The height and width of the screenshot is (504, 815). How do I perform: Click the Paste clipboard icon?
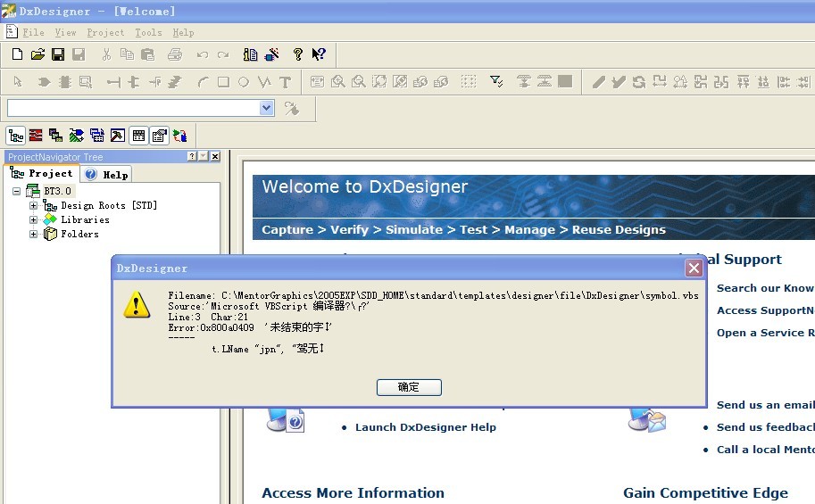click(x=148, y=54)
